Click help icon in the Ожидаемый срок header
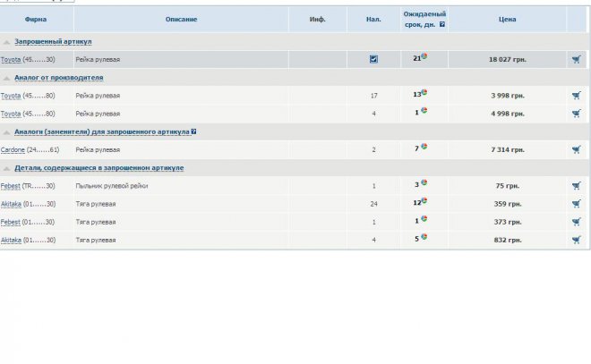 click(x=442, y=24)
